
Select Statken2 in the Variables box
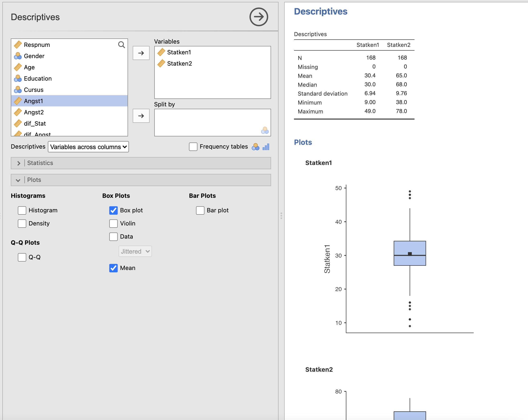(x=179, y=64)
